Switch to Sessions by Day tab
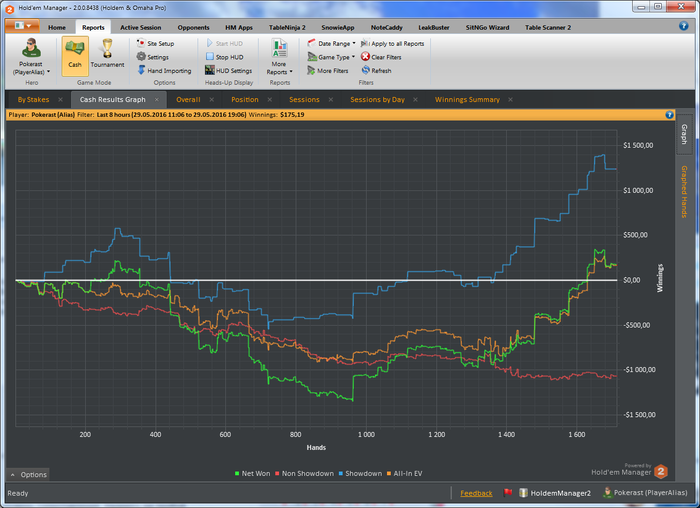The height and width of the screenshot is (508, 700). tap(377, 100)
